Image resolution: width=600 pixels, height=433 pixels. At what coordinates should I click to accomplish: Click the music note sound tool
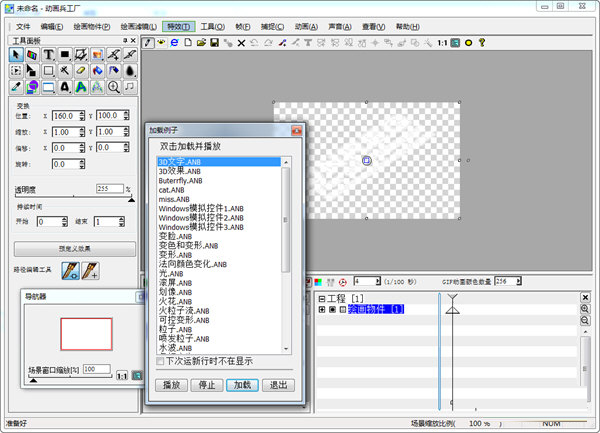click(130, 88)
